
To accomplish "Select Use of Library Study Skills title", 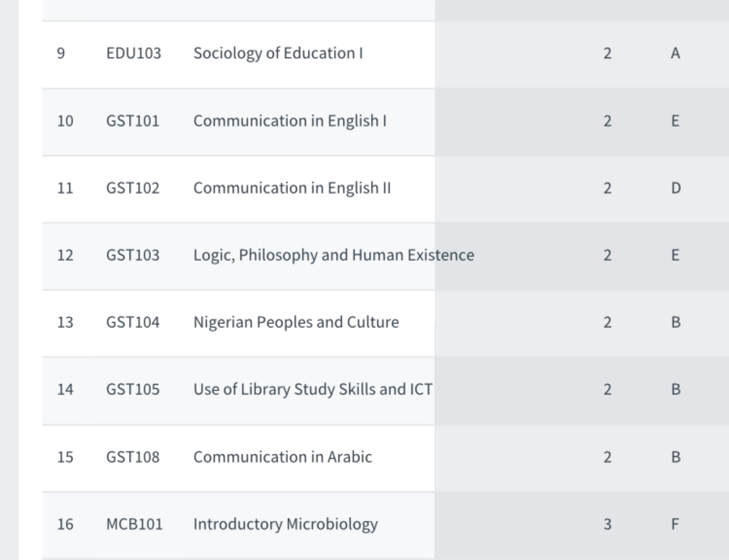I will coord(313,389).
